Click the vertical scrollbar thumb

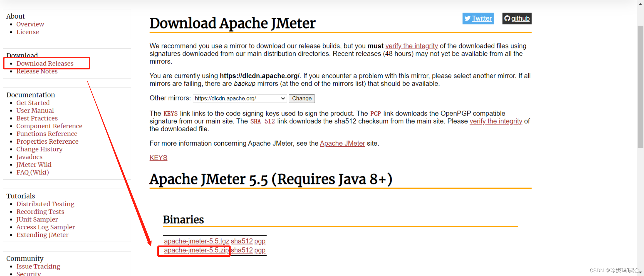(x=640, y=87)
